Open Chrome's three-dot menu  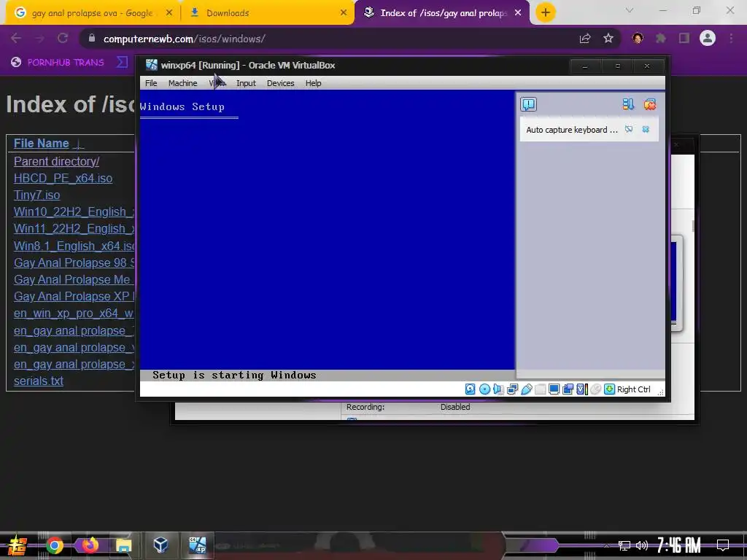click(731, 38)
